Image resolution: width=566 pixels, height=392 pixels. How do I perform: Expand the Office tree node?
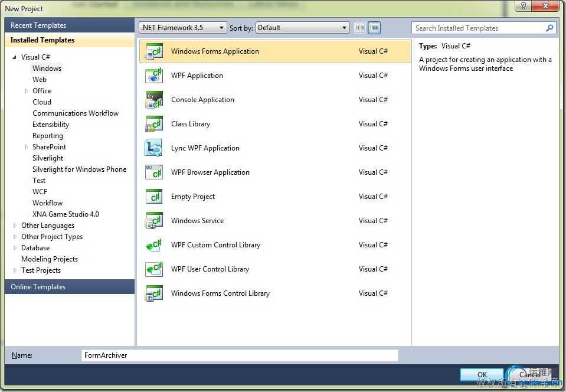pos(26,91)
